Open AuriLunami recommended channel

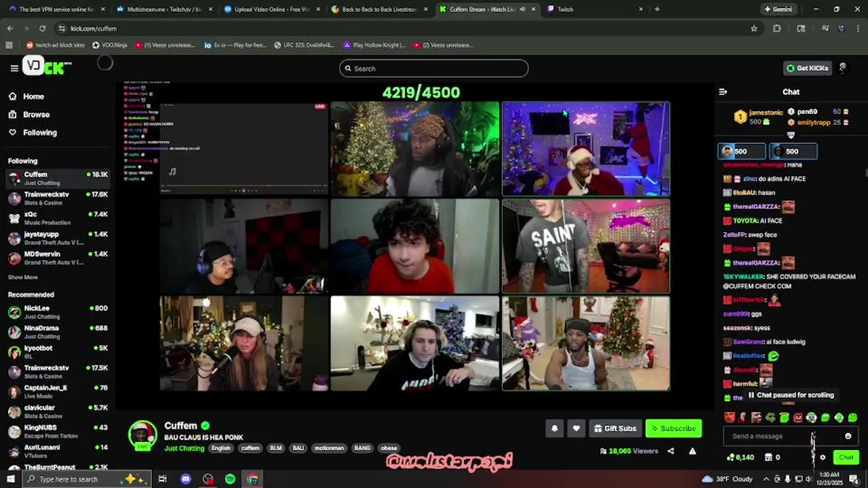(58, 451)
